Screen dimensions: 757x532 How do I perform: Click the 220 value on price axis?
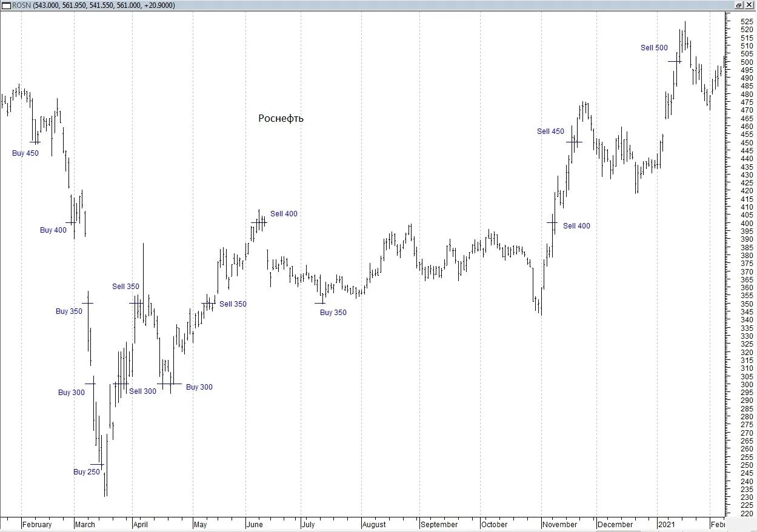pos(747,513)
